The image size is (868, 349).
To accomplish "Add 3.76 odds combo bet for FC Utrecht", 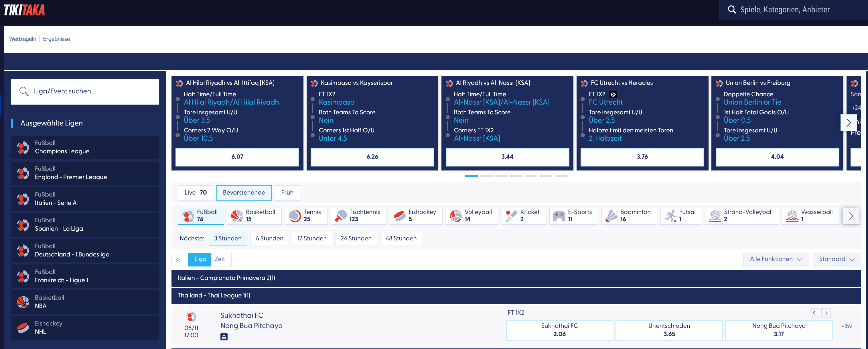I will coord(642,157).
